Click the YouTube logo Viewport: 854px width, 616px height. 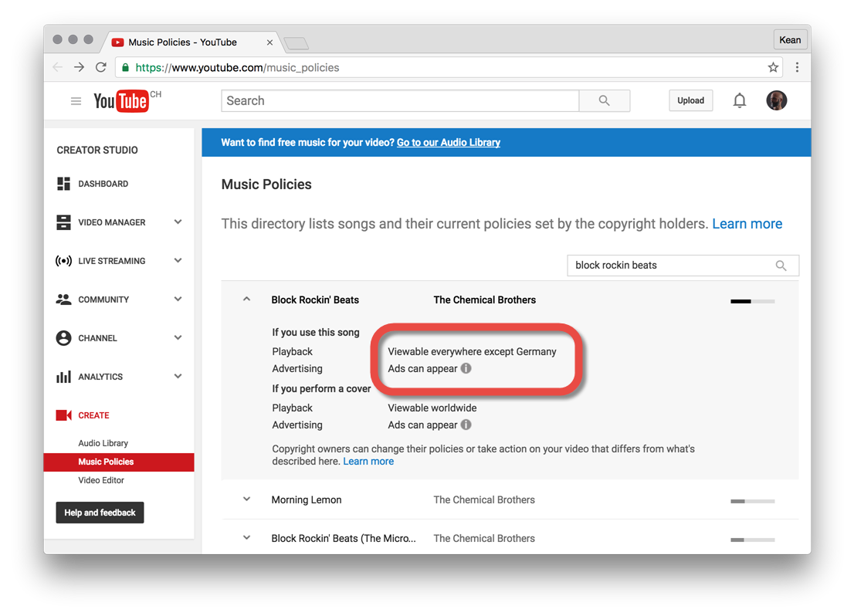point(121,101)
